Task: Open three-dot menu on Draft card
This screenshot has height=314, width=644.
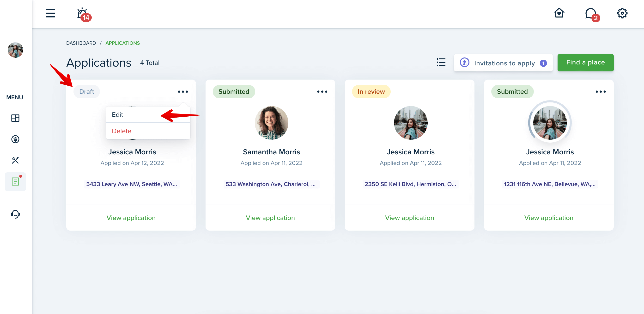Action: 183,92
